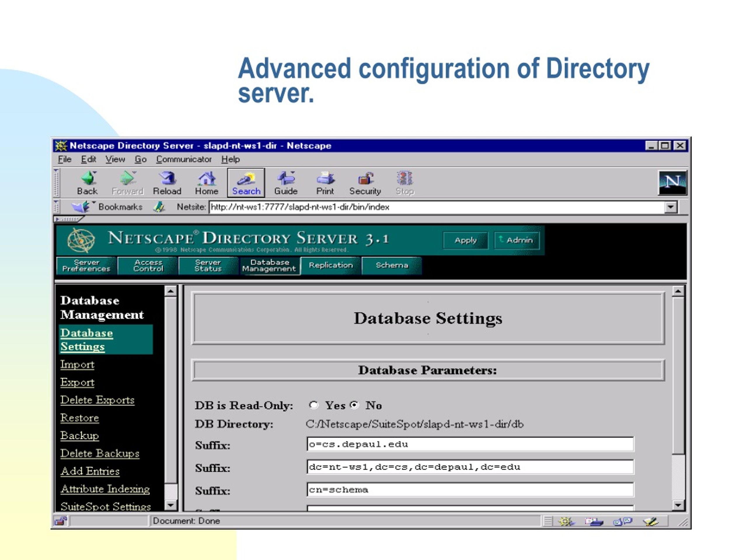Open the Search toolbar button
This screenshot has width=747, height=560.
(246, 183)
